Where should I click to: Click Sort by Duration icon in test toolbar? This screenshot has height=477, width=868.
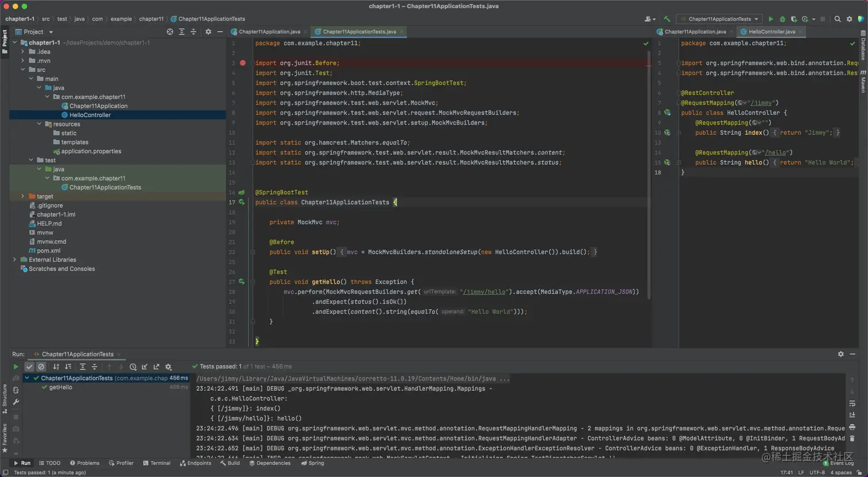(x=68, y=366)
